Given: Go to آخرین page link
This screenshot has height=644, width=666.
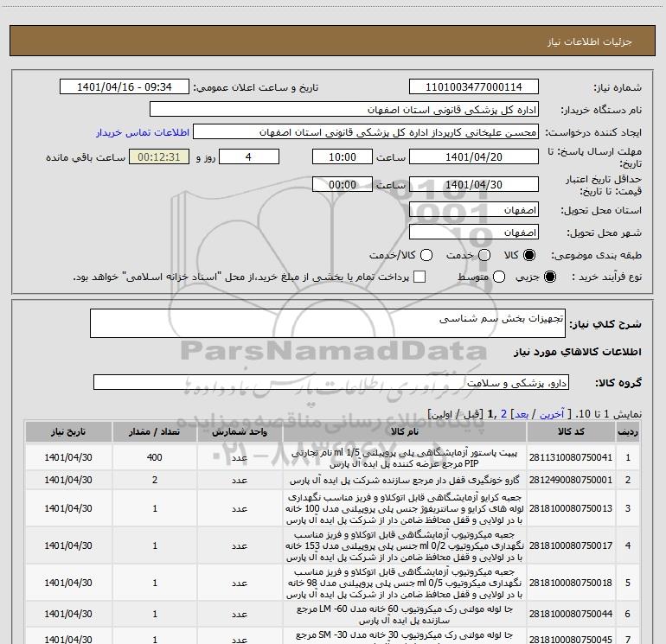Looking at the screenshot, I should tap(552, 414).
